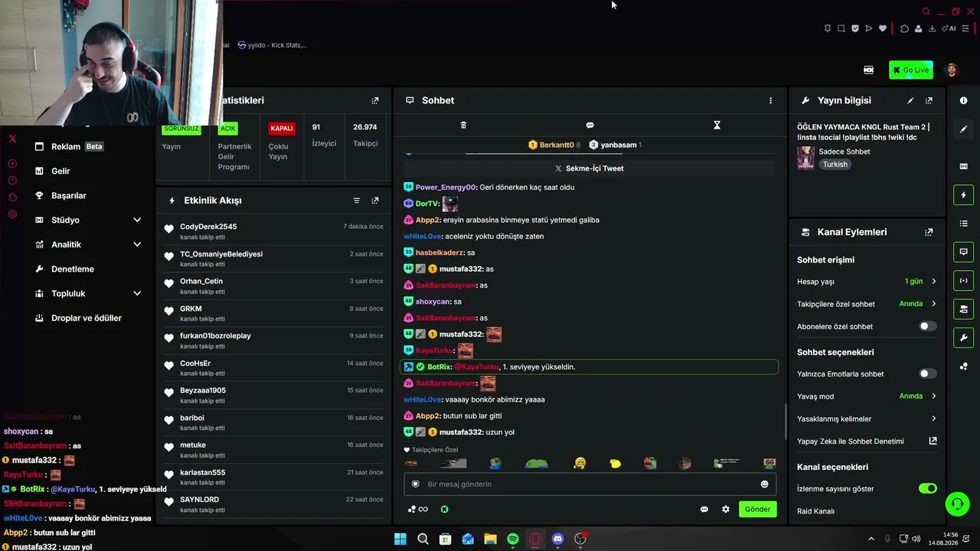Switch to the yyiido Kick Stats browser tab
Image resolution: width=980 pixels, height=551 pixels.
pyautogui.click(x=273, y=45)
